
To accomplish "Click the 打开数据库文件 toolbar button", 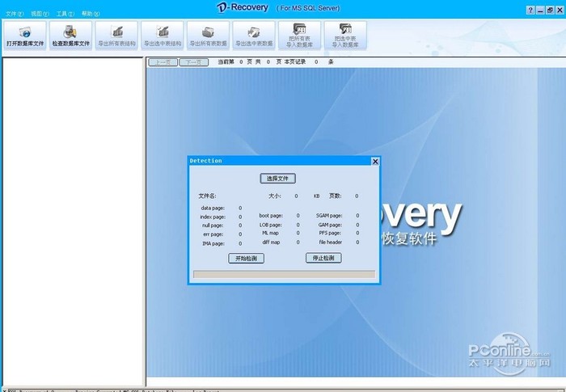I will (x=25, y=35).
